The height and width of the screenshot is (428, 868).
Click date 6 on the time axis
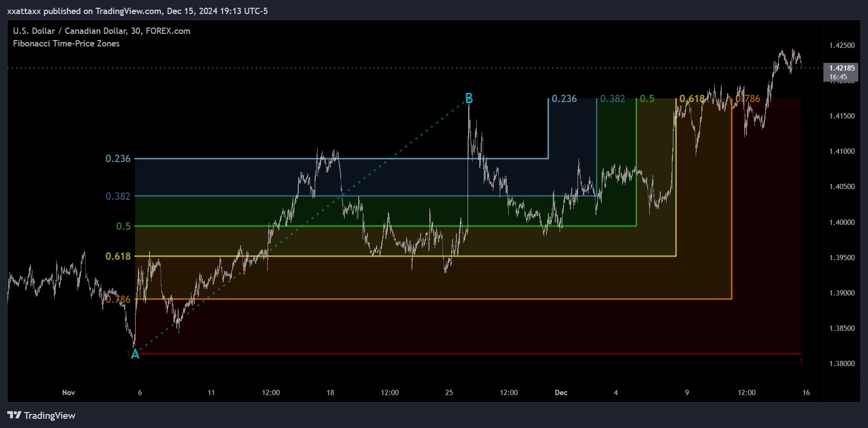pos(140,393)
